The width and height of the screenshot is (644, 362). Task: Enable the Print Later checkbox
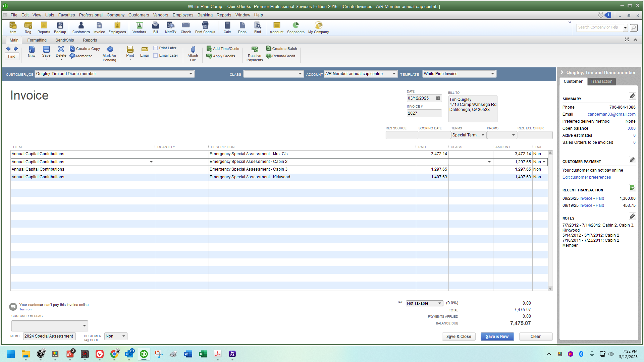(156, 48)
